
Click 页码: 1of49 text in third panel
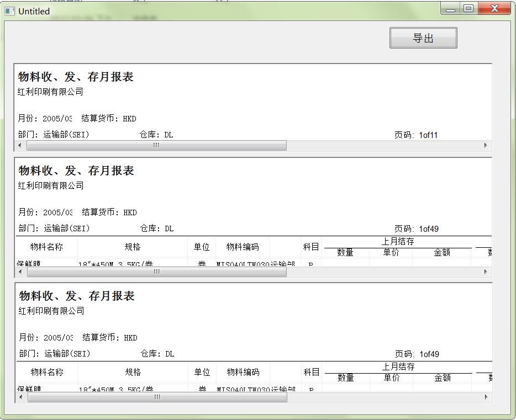click(x=417, y=354)
